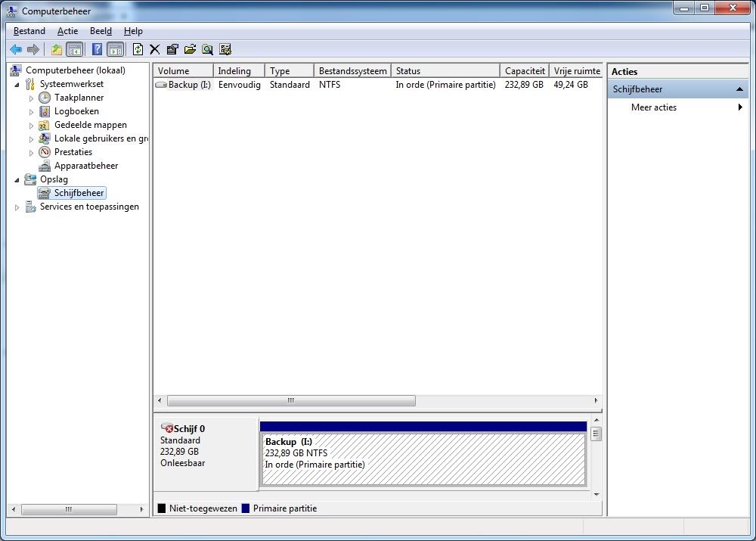Sort by the Indeling column header
The height and width of the screenshot is (541, 756).
click(x=239, y=71)
